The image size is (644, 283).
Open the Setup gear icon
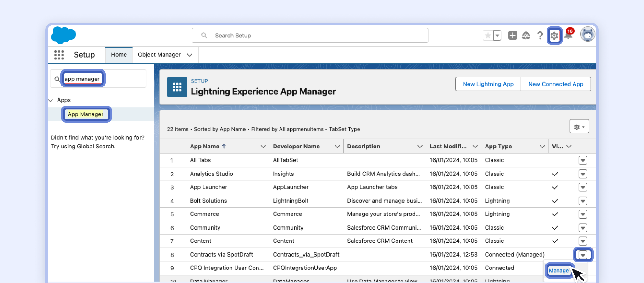point(554,36)
